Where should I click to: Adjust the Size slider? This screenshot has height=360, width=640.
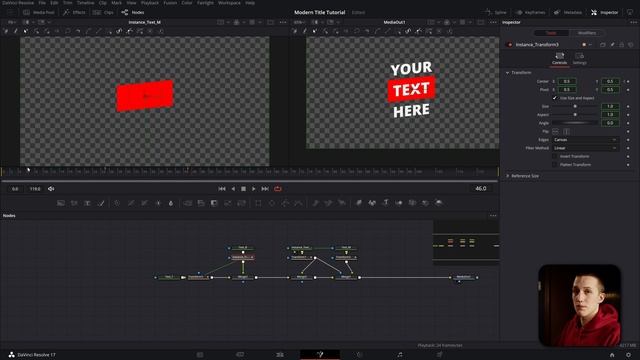coord(575,107)
